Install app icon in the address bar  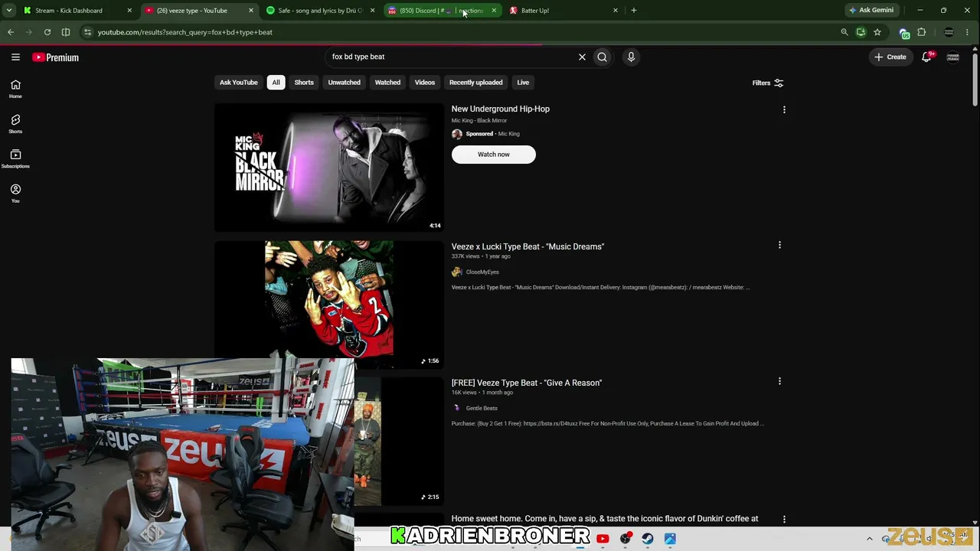pyautogui.click(x=861, y=32)
